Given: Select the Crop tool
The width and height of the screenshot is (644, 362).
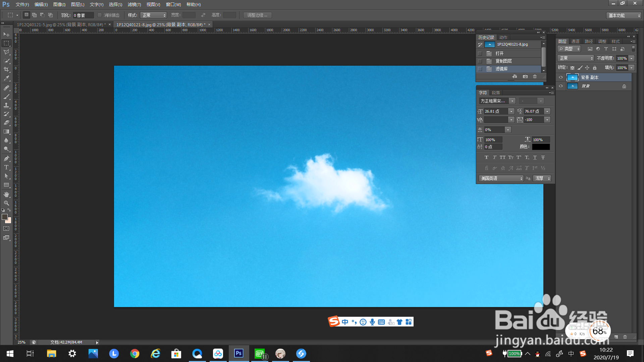Looking at the screenshot, I should 6,69.
